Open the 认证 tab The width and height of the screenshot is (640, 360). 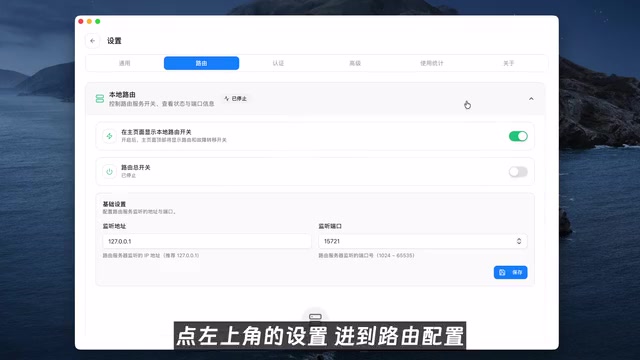[x=278, y=63]
